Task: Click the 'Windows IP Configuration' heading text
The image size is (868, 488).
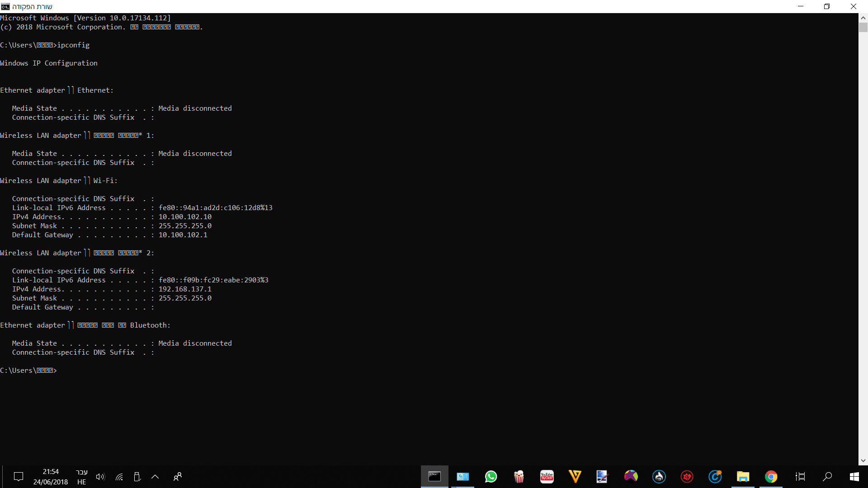Action: pyautogui.click(x=49, y=63)
